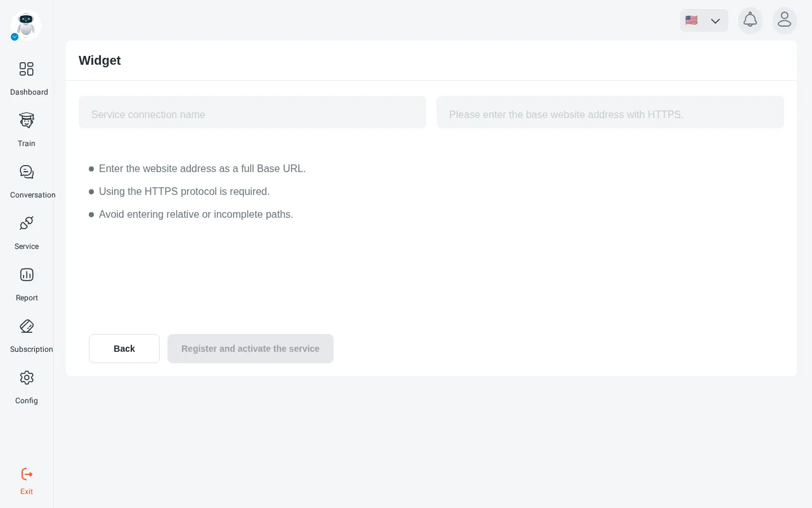Open the Subscription ticket icon
Image resolution: width=812 pixels, height=508 pixels.
27,326
